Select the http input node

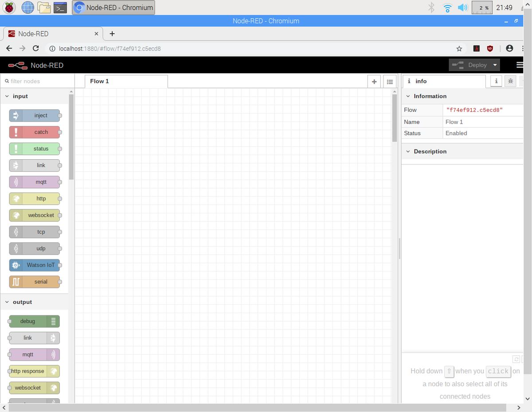click(34, 199)
